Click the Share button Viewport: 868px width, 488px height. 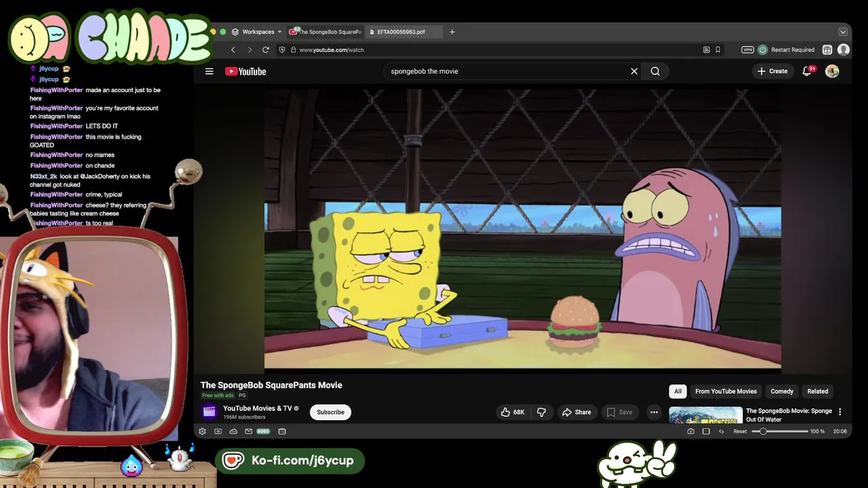coord(576,412)
